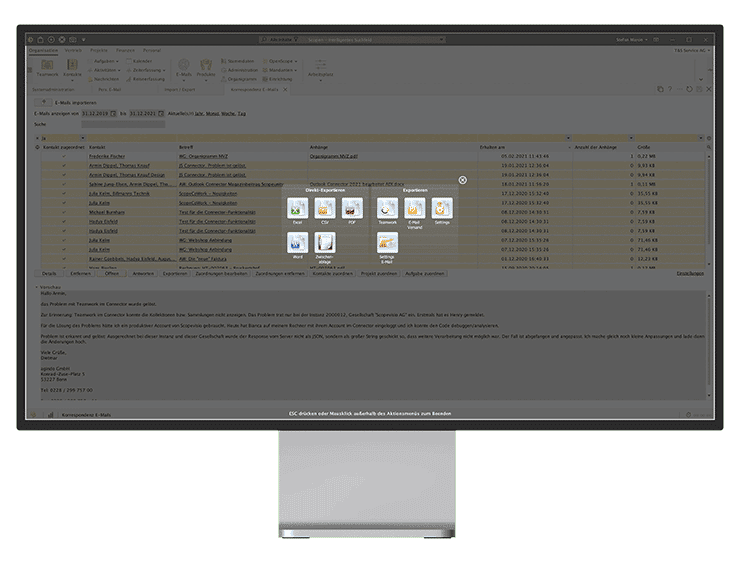Open Organigramm from the ribbon
The height and width of the screenshot is (563, 740).
point(239,79)
